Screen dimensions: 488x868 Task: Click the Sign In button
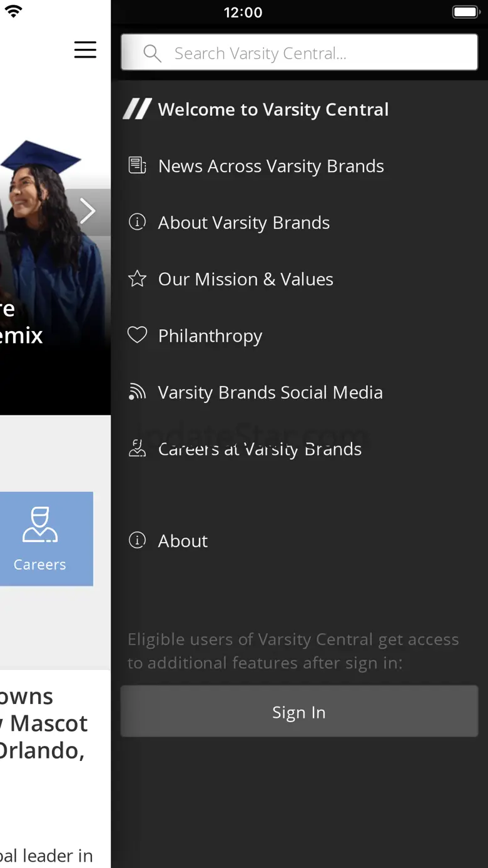(x=299, y=711)
